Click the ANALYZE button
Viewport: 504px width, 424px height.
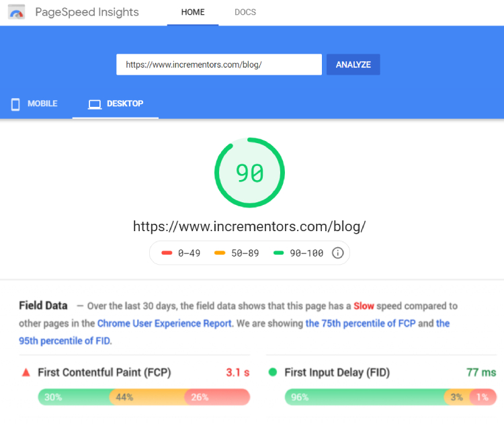[x=353, y=65]
